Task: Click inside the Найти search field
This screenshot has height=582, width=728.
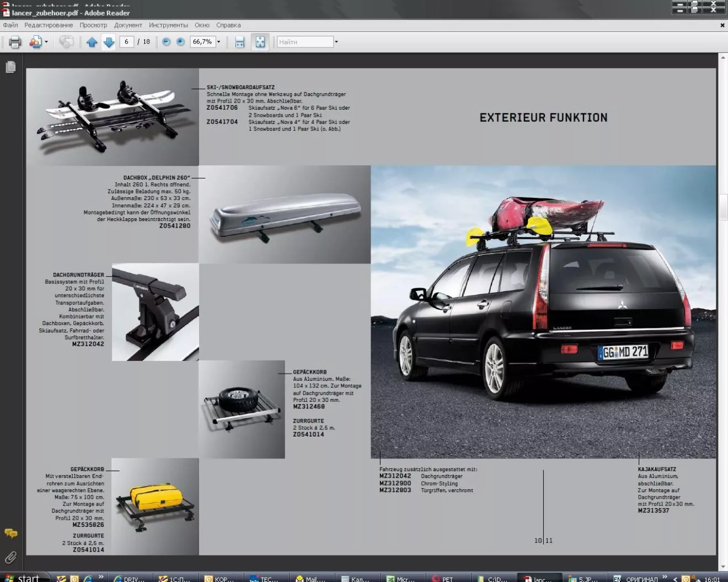Action: (x=304, y=42)
